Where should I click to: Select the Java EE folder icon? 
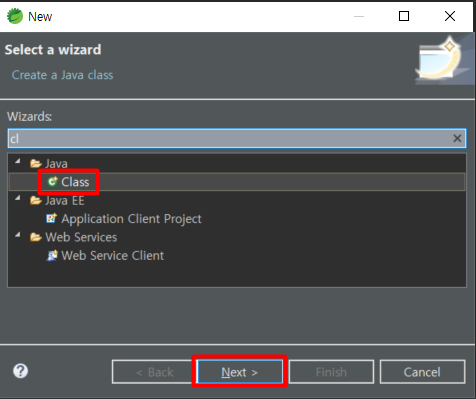[36, 200]
